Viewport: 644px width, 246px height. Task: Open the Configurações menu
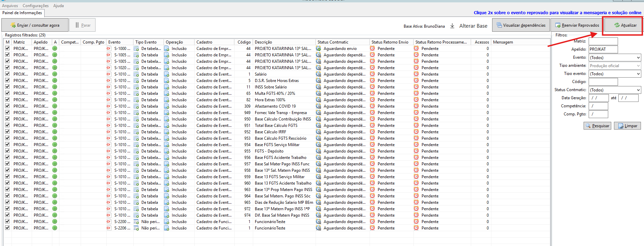click(35, 6)
